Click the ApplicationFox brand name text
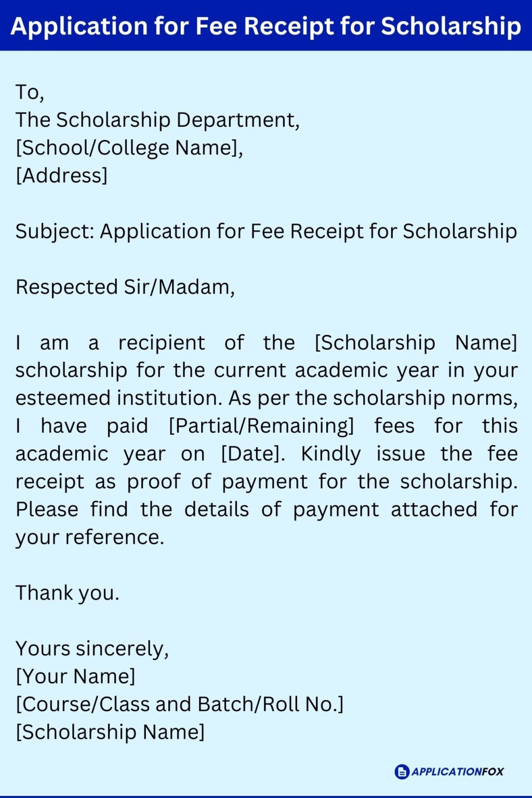 pos(458,772)
